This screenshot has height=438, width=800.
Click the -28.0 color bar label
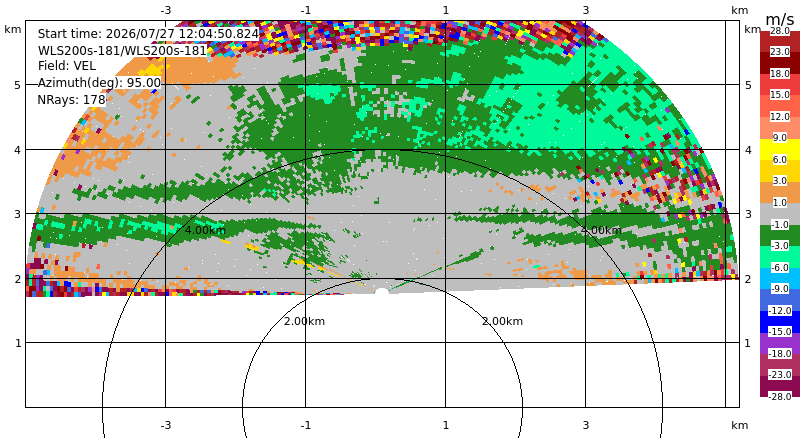[780, 396]
